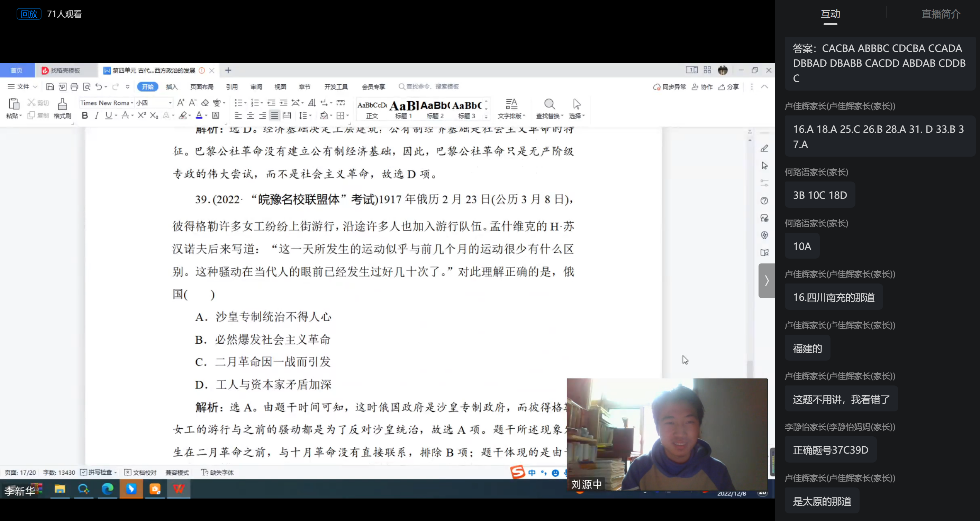Click the pen icon in right sidebar
The height and width of the screenshot is (521, 980).
pyautogui.click(x=764, y=148)
